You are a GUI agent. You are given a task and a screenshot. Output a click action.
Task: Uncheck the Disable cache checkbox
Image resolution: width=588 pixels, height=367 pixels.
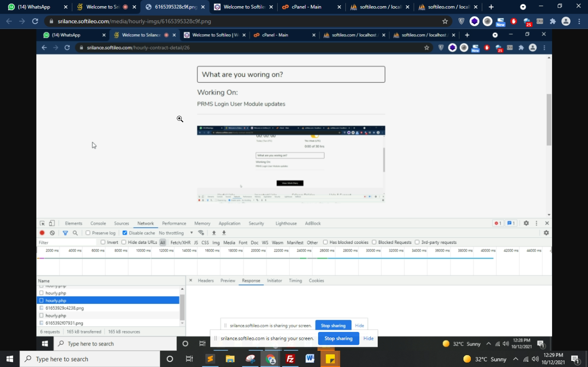(x=125, y=233)
